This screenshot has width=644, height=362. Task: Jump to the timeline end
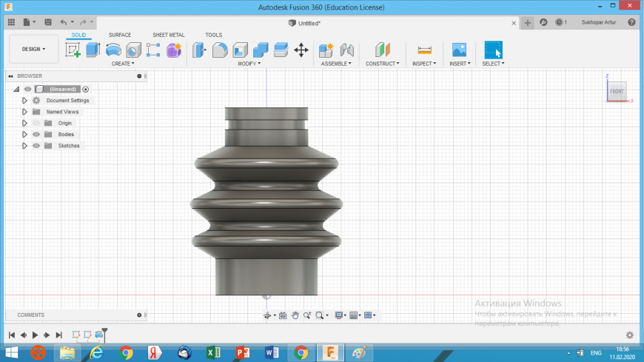point(59,335)
